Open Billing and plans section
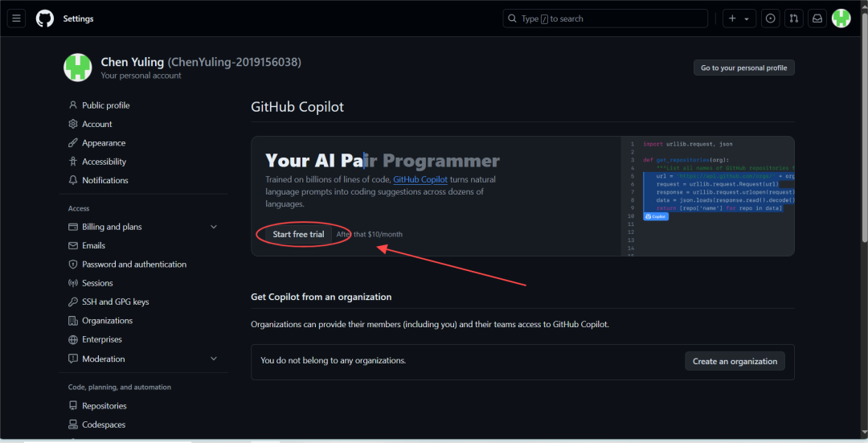The image size is (868, 443). pos(112,227)
